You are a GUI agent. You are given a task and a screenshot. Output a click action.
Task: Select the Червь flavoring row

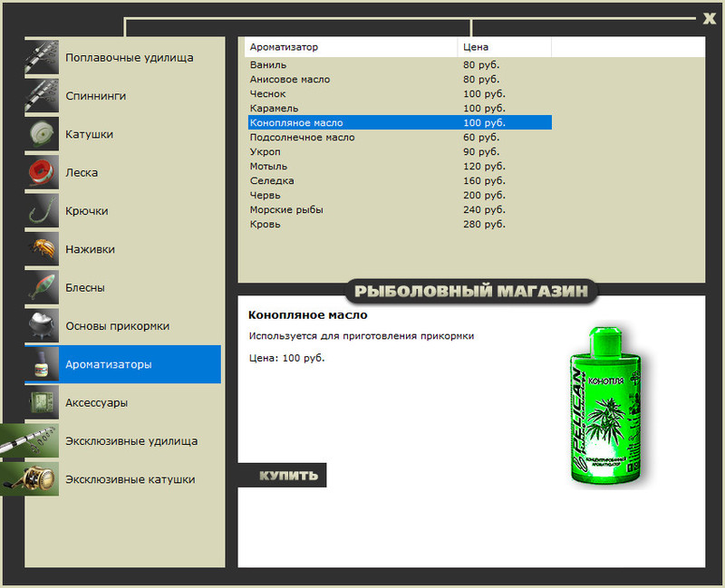click(x=400, y=195)
